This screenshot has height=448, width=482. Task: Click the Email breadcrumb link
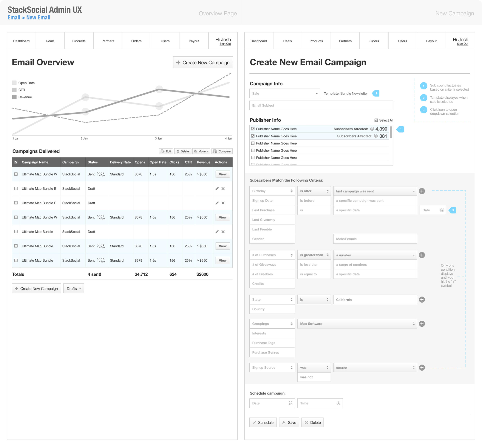point(14,17)
